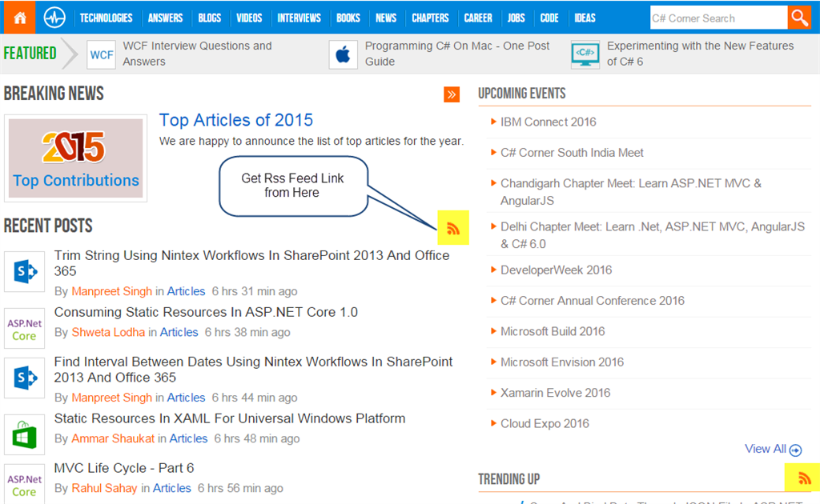Click the orange search magnifier button
This screenshot has height=504, width=820.
click(x=798, y=18)
